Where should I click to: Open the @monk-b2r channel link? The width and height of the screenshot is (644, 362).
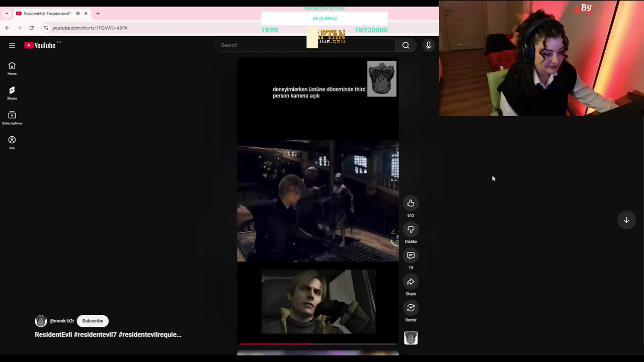62,321
